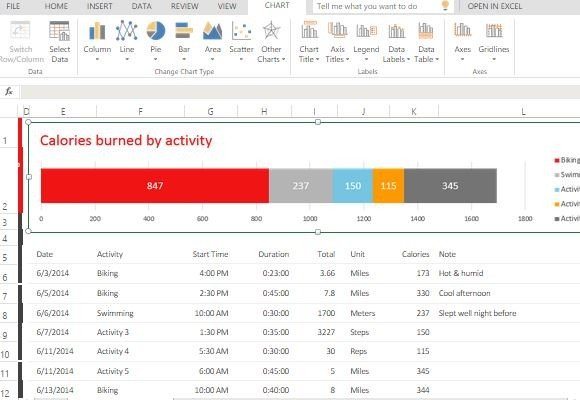Click the Data Table icon
This screenshot has height=400, width=580.
point(426,31)
